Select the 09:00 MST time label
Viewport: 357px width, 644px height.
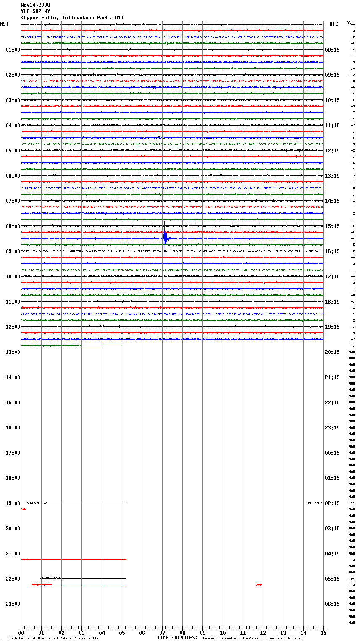click(13, 251)
